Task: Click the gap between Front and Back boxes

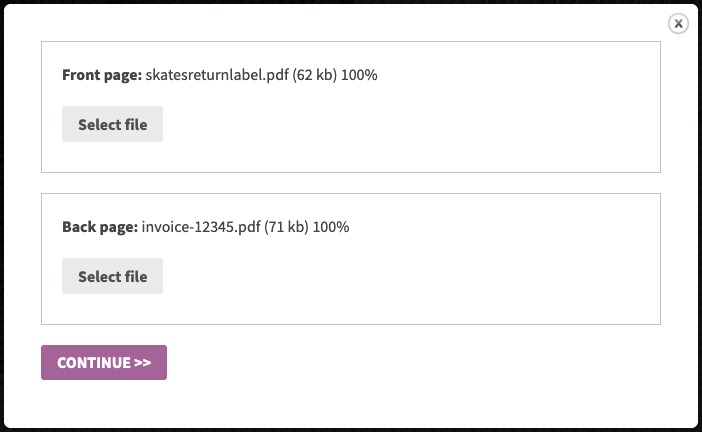Action: (351, 183)
